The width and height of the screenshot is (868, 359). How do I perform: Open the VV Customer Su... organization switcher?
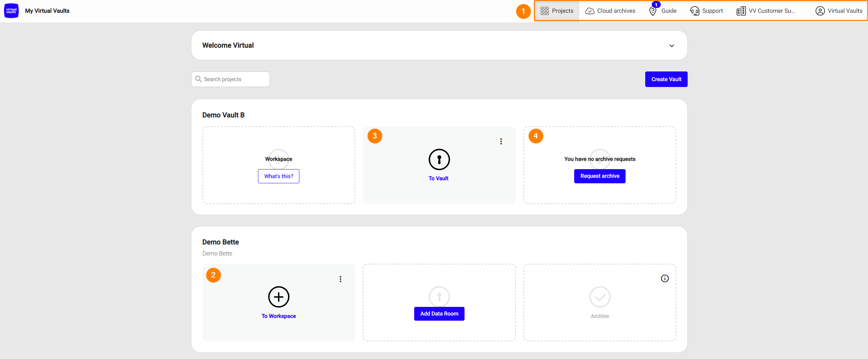[x=766, y=11]
